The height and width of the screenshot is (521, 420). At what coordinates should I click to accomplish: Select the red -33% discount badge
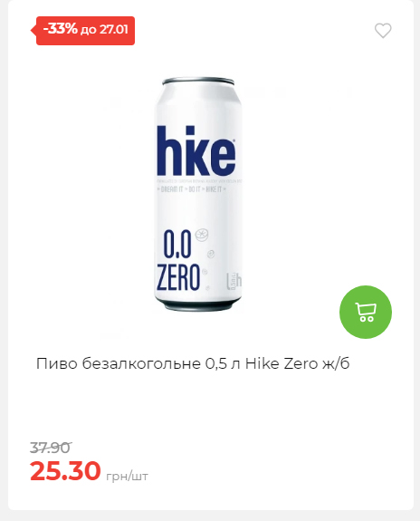[83, 31]
